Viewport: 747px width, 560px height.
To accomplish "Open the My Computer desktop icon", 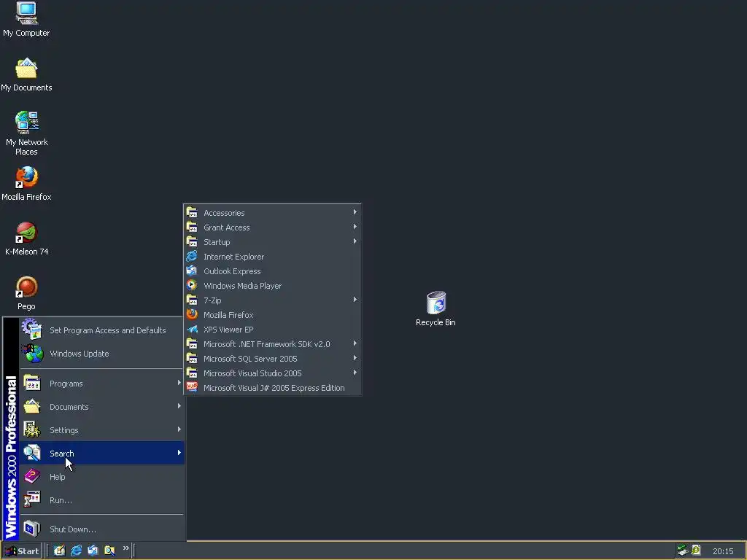I will click(x=26, y=19).
